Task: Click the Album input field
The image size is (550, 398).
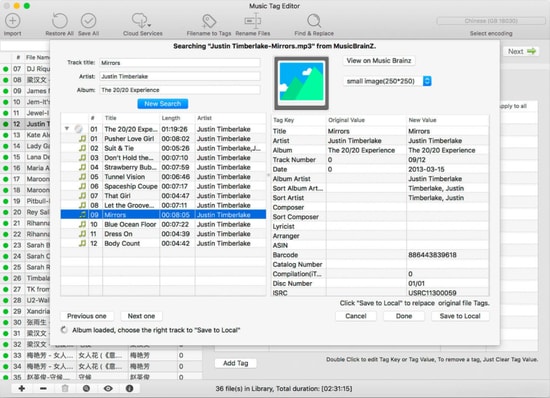Action: point(179,90)
